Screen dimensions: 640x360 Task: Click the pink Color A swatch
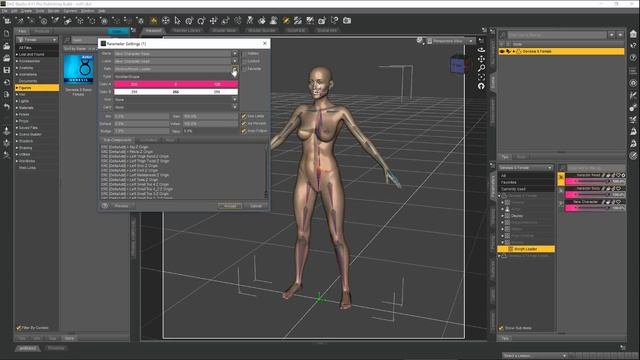click(176, 84)
